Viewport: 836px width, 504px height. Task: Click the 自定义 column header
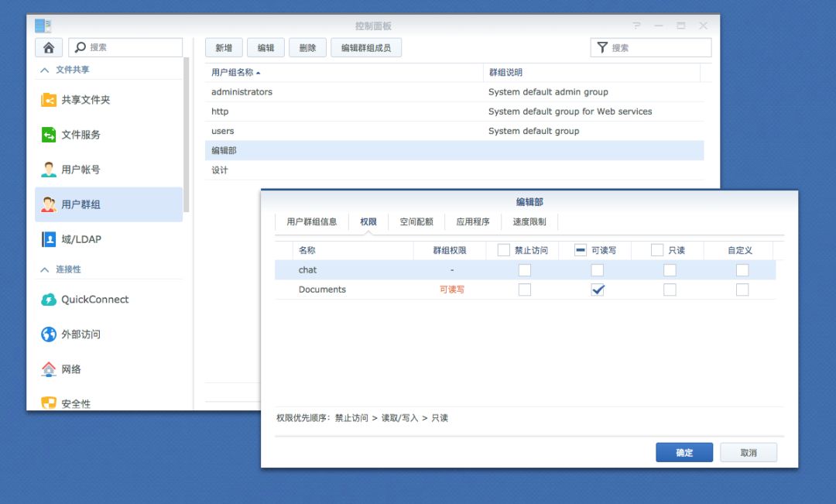740,250
